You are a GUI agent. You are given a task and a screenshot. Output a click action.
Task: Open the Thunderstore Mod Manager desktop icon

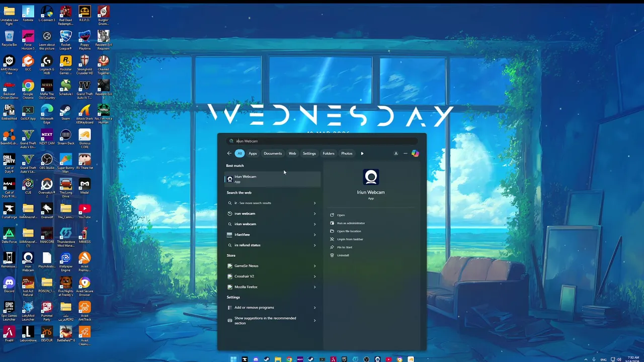coord(65,237)
